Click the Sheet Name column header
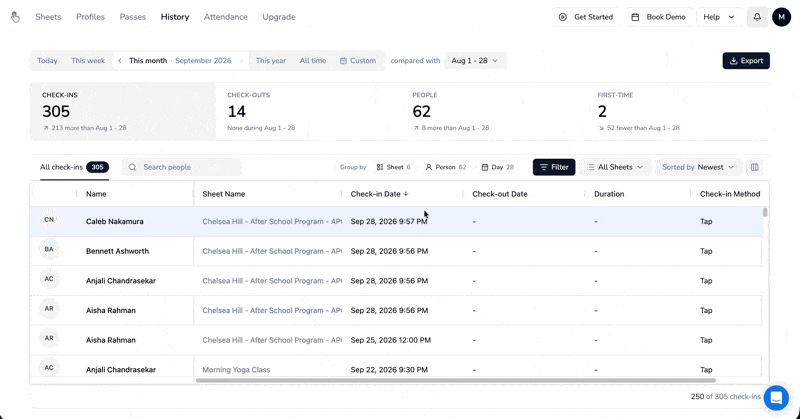Viewport: 800px width, 419px height. click(x=223, y=194)
